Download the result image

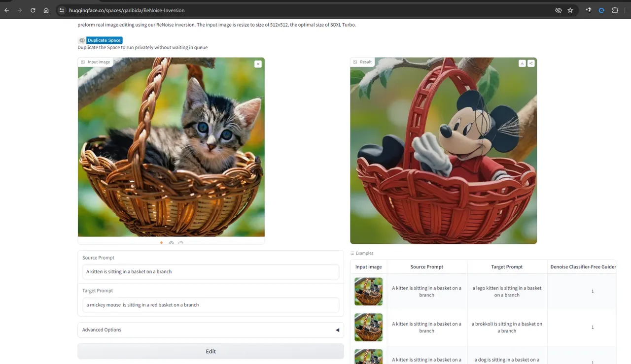pyautogui.click(x=522, y=63)
